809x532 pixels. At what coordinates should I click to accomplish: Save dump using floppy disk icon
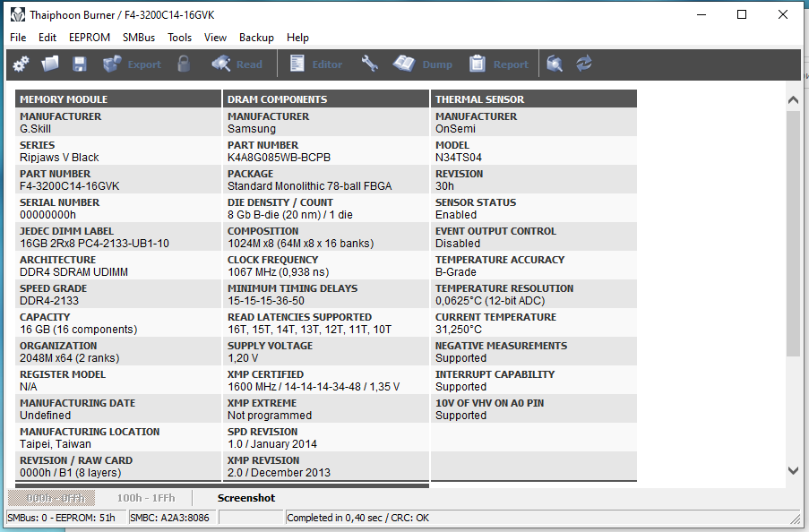(x=80, y=64)
